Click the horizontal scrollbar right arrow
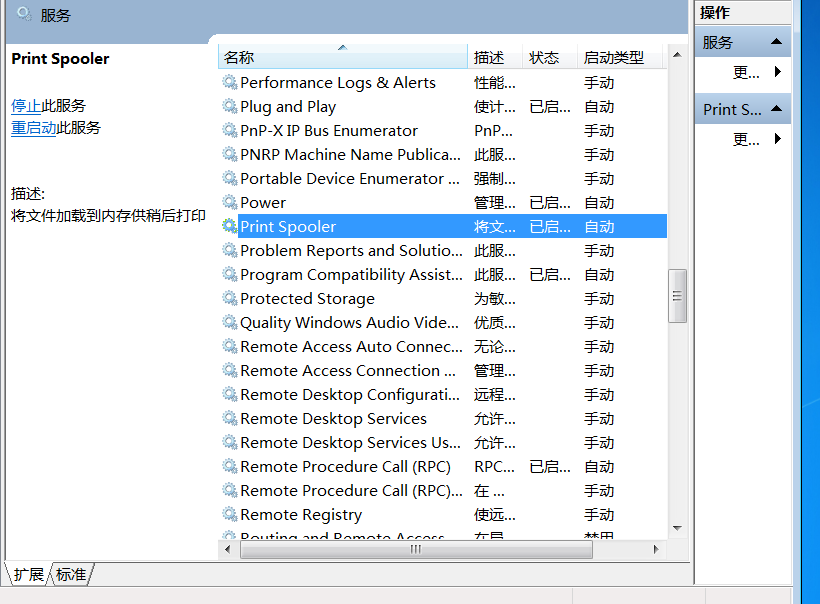This screenshot has width=820, height=604. [656, 549]
